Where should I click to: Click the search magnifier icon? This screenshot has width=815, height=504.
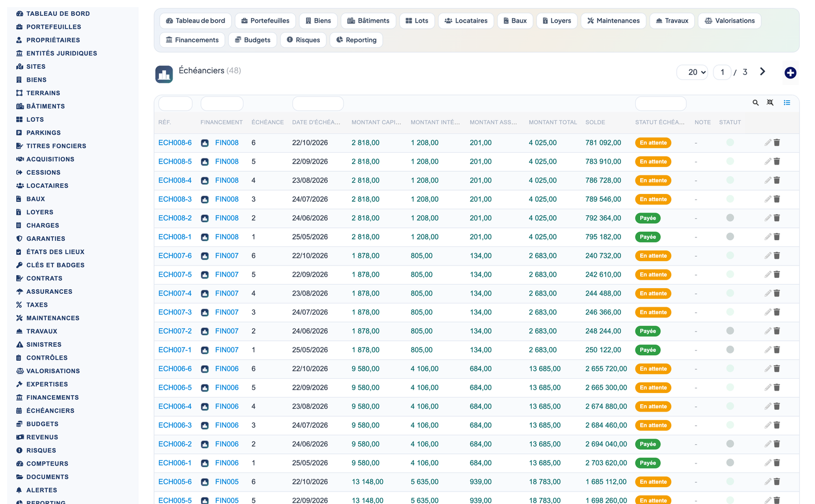click(755, 103)
